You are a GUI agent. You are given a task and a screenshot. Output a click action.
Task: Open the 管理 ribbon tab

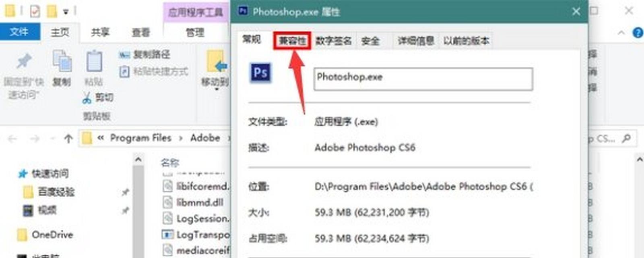pyautogui.click(x=195, y=32)
